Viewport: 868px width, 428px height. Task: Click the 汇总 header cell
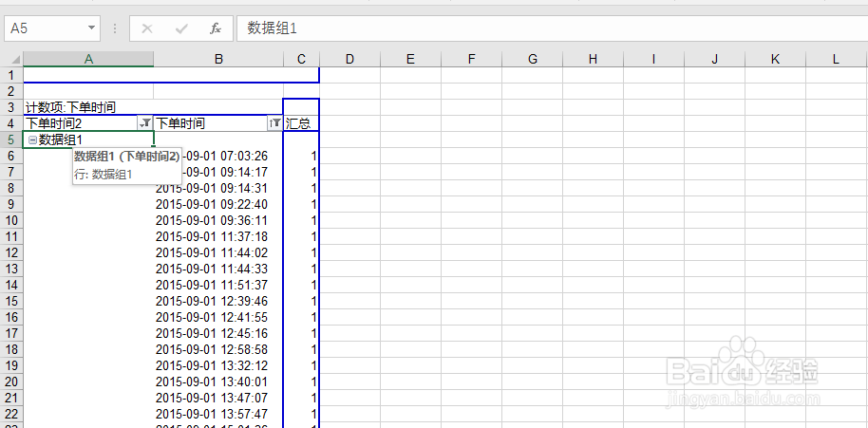coord(301,123)
